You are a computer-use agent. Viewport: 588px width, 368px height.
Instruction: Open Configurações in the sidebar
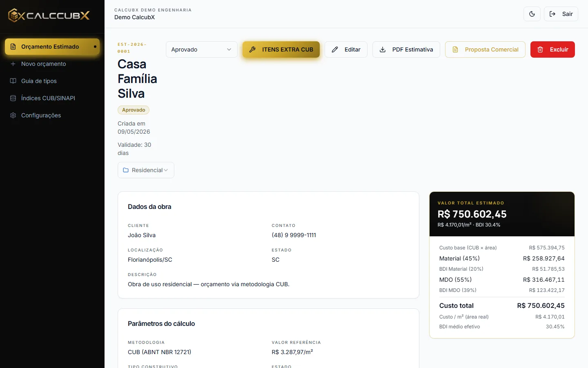tap(52, 115)
